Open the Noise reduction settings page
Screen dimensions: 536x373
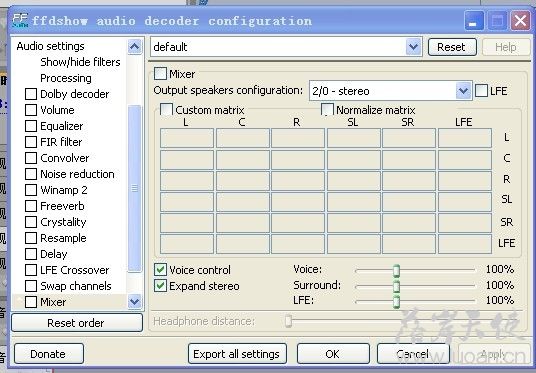[77, 174]
